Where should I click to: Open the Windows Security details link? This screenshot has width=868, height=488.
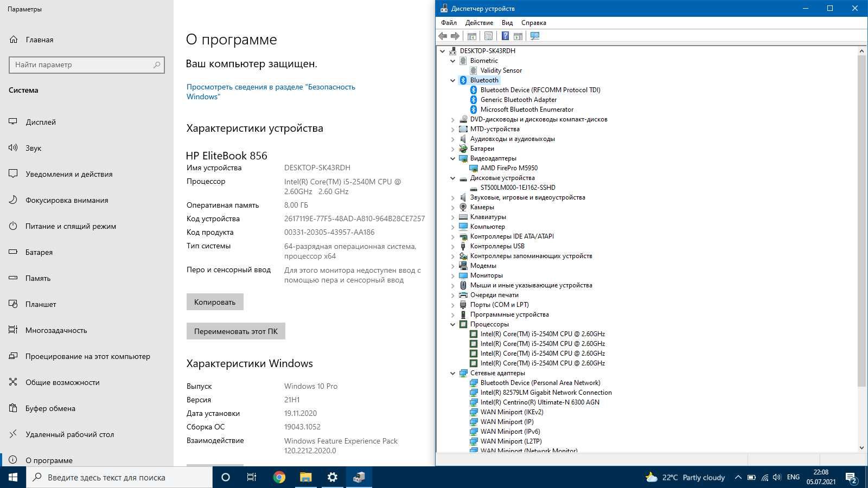pyautogui.click(x=271, y=92)
